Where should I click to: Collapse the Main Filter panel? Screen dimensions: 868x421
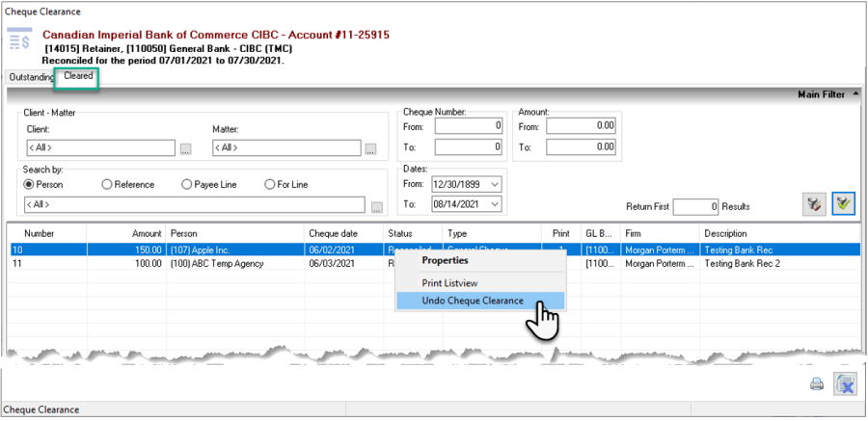coord(856,94)
